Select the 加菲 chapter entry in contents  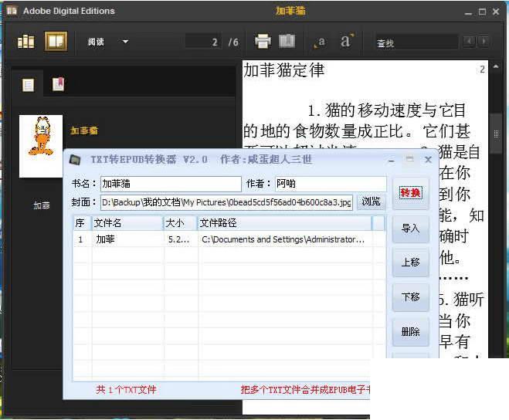[x=42, y=205]
